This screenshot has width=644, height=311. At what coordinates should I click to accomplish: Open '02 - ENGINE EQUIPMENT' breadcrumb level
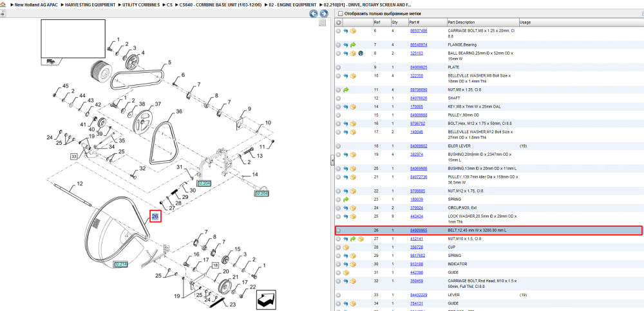[292, 5]
